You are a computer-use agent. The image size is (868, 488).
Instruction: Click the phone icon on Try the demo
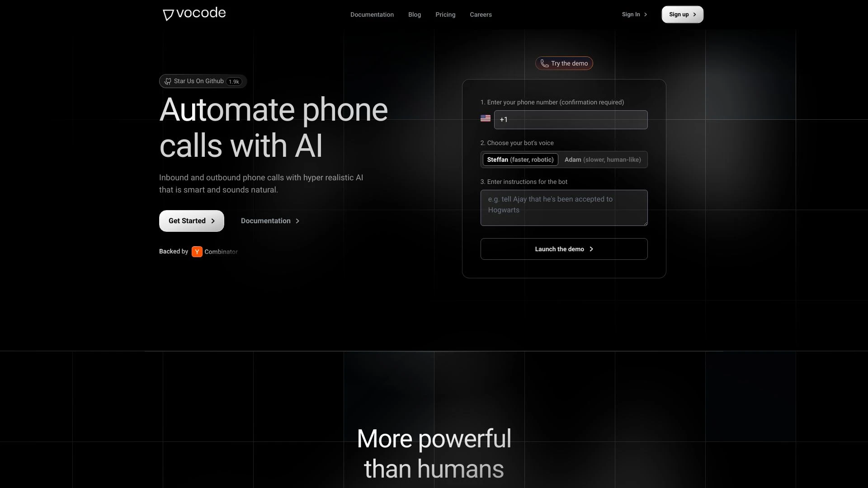pos(544,63)
